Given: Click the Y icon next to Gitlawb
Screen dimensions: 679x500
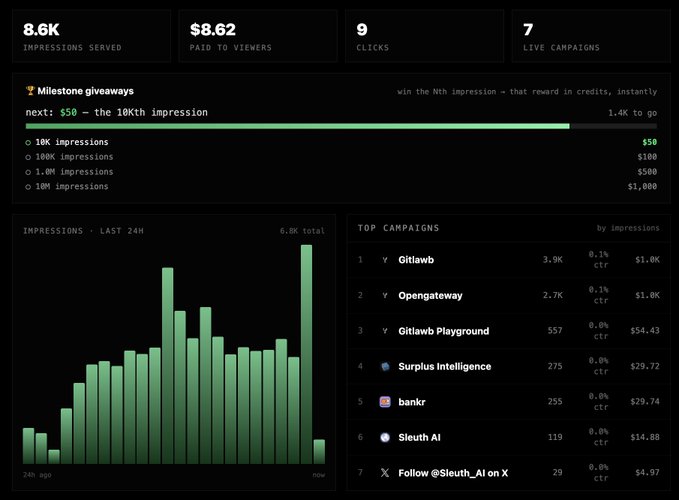Looking at the screenshot, I should point(385,260).
